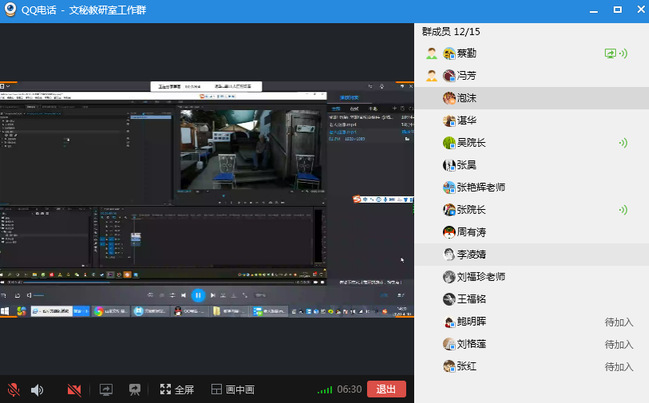Image resolution: width=649 pixels, height=403 pixels.
Task: Click the share screen icon
Action: pos(106,389)
